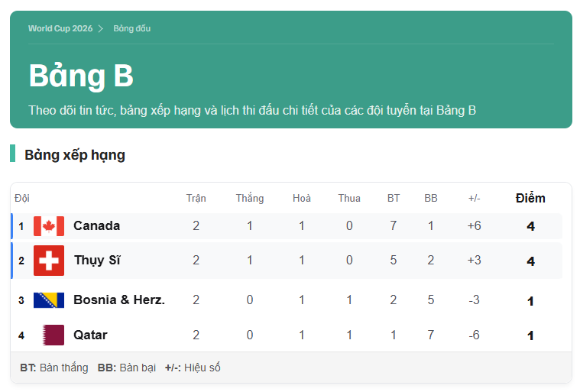The image size is (580, 392).
Task: Open the World Cup 2026 breadcrumb link
Action: [60, 28]
